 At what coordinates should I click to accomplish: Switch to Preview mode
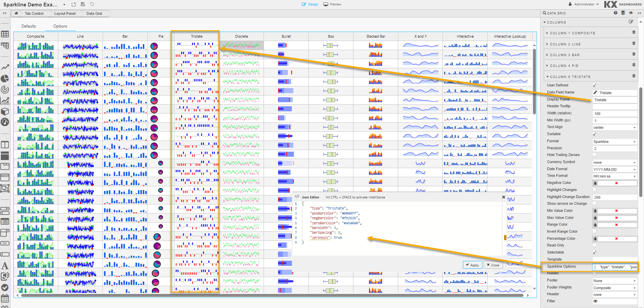(x=332, y=4)
